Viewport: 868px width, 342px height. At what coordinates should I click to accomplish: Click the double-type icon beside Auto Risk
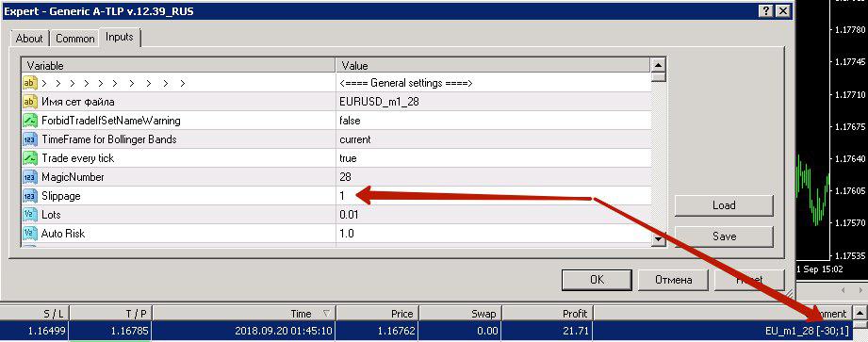(29, 234)
